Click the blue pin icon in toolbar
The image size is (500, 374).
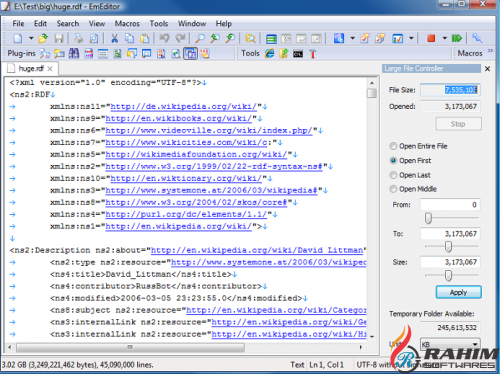(x=477, y=38)
